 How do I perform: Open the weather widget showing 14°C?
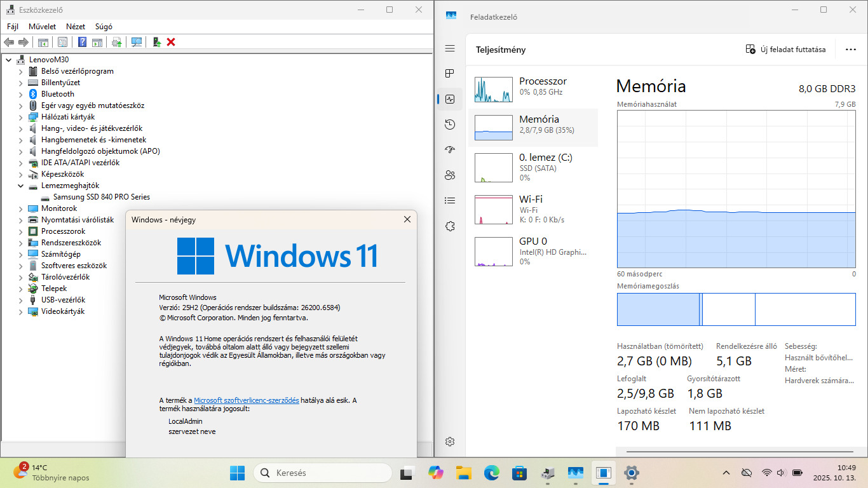52,473
